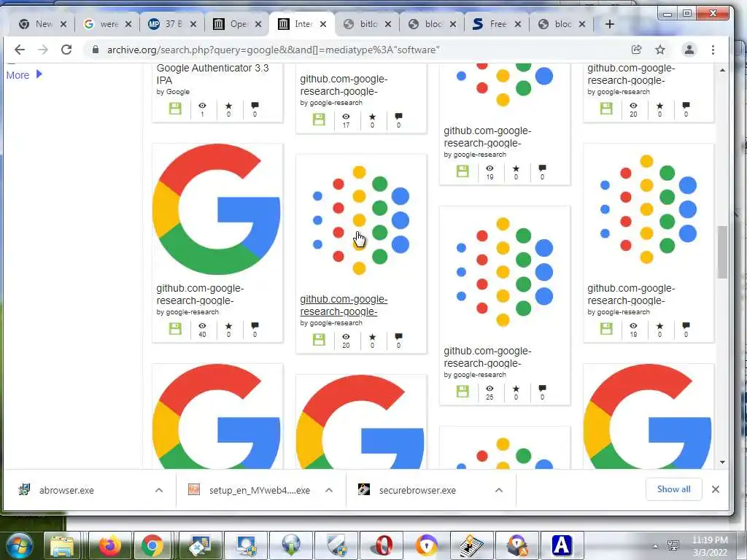The height and width of the screenshot is (560, 747).
Task: Show hidden system tray icons
Action: pos(656,546)
